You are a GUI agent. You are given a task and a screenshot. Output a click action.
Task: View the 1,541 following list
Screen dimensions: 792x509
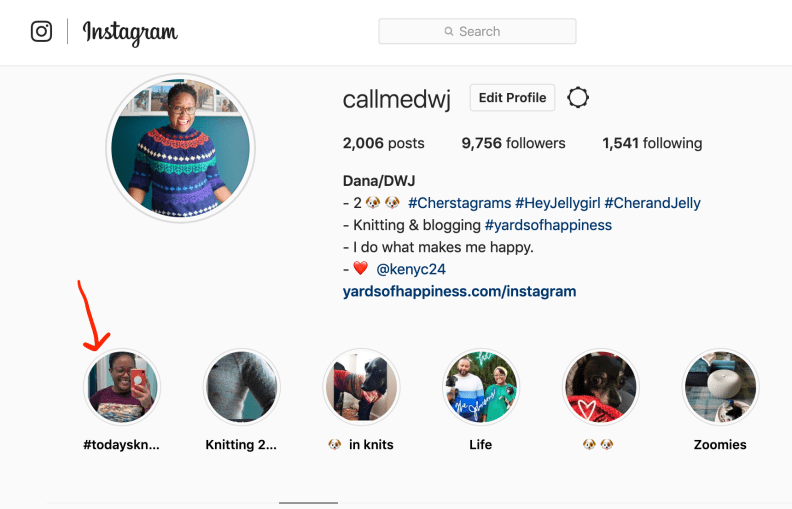click(x=652, y=143)
